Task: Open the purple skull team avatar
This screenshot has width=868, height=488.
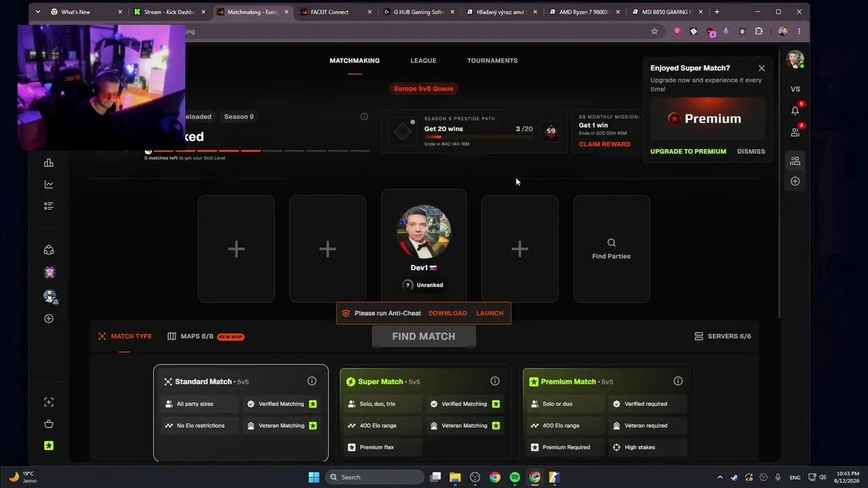Action: [49, 272]
